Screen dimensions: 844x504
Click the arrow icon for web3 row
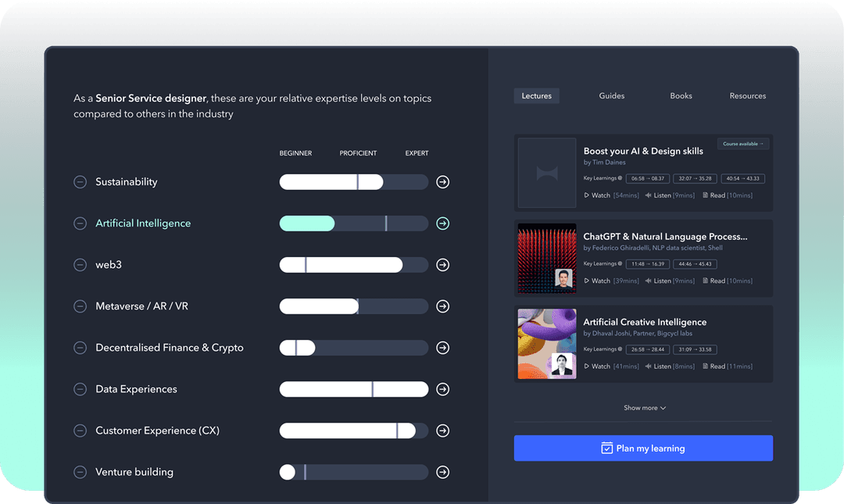[442, 265]
